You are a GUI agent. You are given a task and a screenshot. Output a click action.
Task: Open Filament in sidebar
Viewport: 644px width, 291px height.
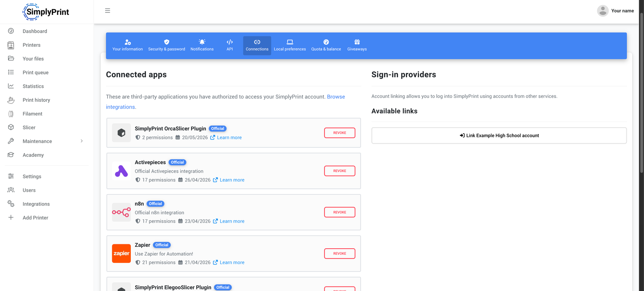click(x=32, y=114)
